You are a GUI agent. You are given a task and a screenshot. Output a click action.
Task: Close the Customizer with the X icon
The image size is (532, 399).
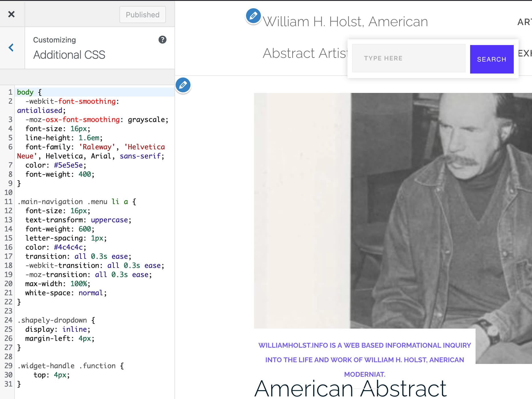pos(11,14)
